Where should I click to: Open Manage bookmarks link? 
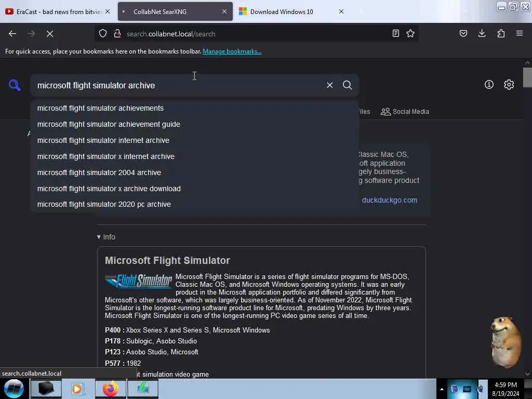click(232, 51)
